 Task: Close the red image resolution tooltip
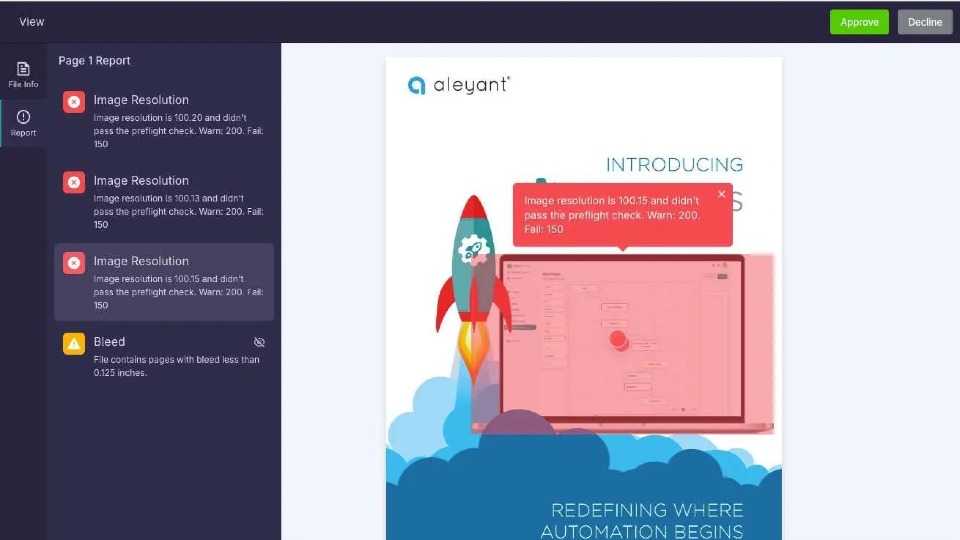tap(721, 195)
